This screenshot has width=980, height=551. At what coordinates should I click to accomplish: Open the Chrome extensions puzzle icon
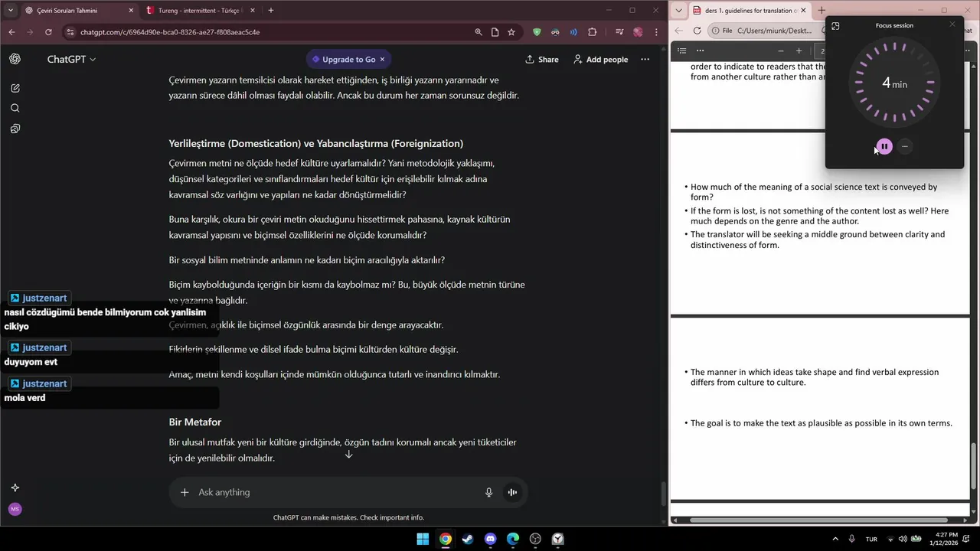593,32
